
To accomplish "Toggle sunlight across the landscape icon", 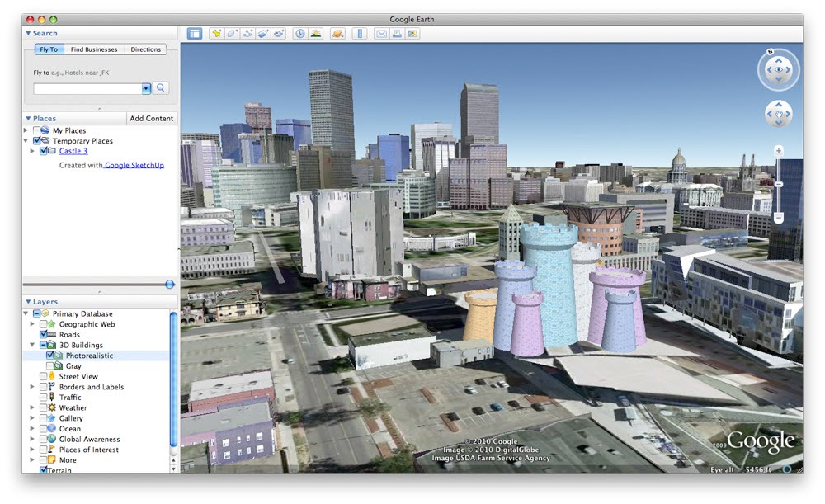I will (316, 34).
